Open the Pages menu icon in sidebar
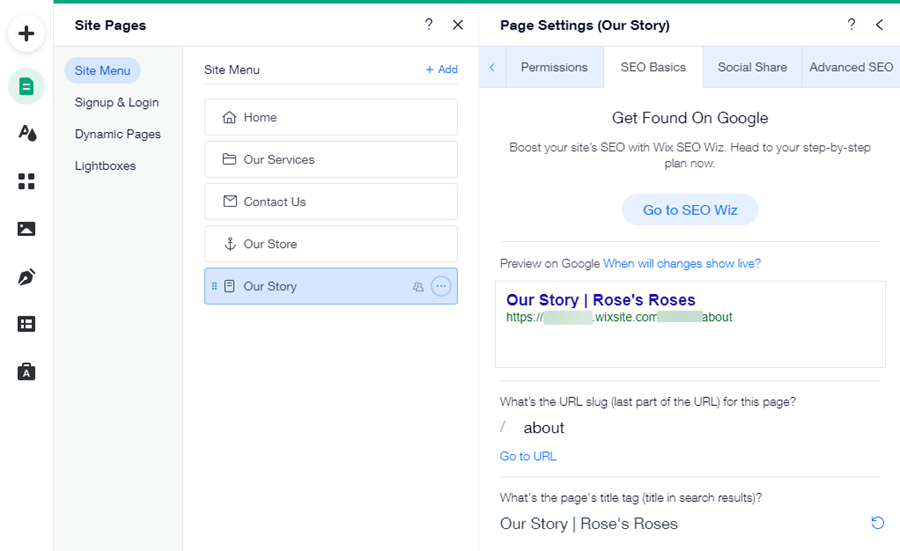The image size is (900, 551). [27, 87]
